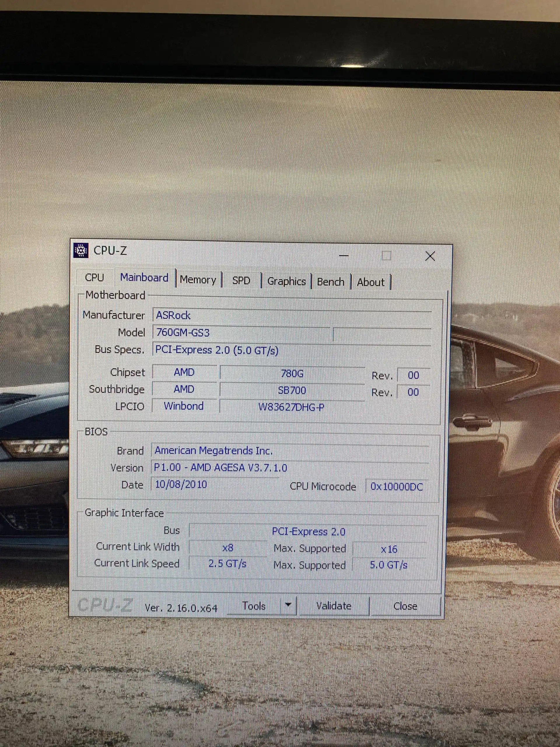Viewport: 560px width, 747px height.
Task: Switch to the Graphics tab
Action: [286, 281]
